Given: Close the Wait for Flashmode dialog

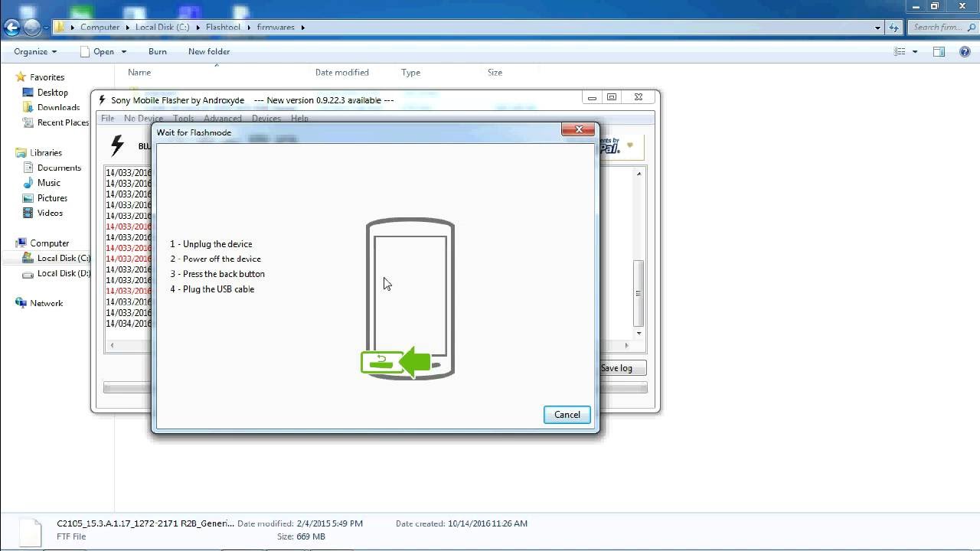Looking at the screenshot, I should [578, 129].
